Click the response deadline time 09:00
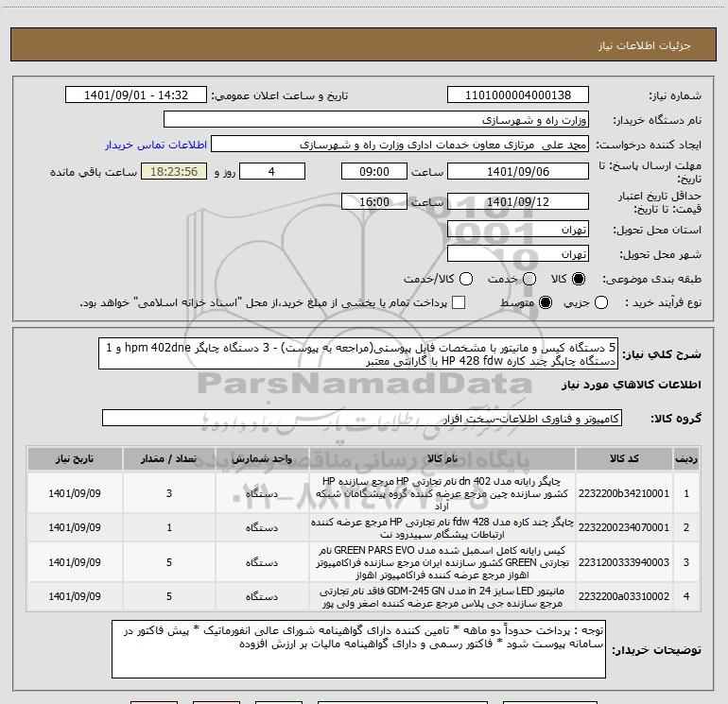This screenshot has height=704, width=728. click(x=374, y=172)
